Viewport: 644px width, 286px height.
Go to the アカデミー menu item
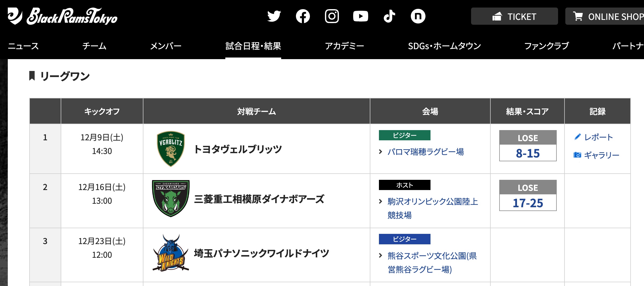pyautogui.click(x=344, y=46)
